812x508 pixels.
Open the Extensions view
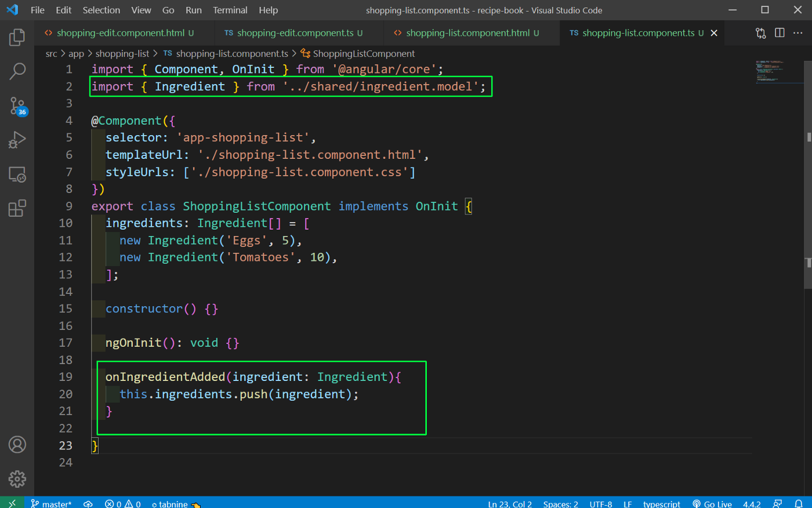tap(17, 208)
